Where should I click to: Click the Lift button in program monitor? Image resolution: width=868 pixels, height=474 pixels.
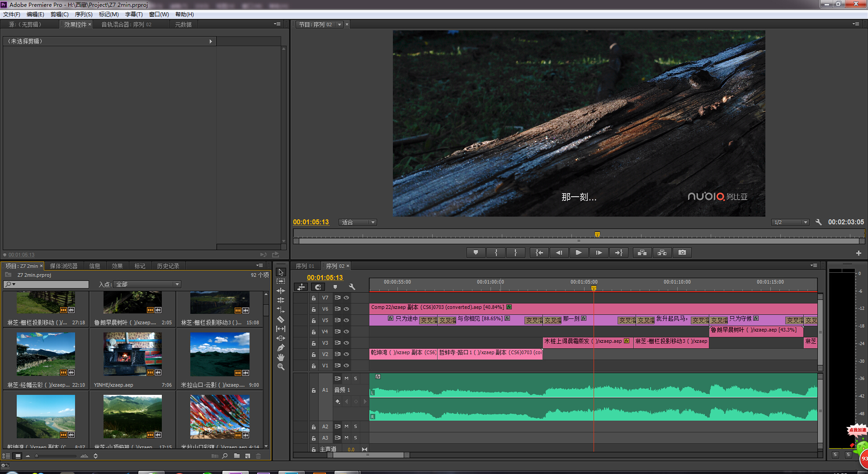[642, 252]
